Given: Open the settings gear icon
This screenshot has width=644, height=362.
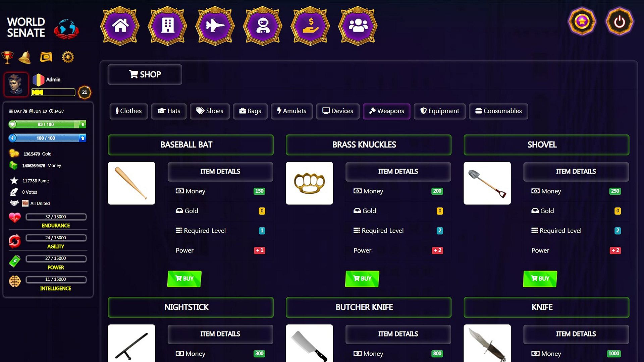Looking at the screenshot, I should tap(68, 57).
